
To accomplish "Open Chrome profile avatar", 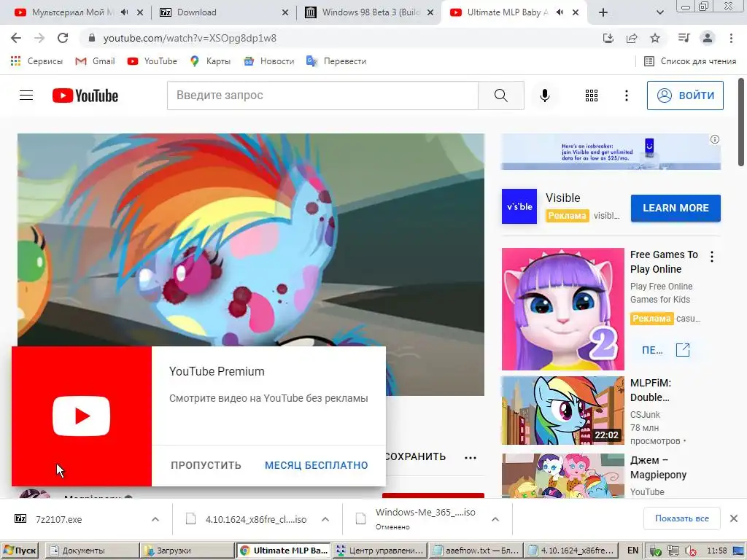I will tap(708, 38).
